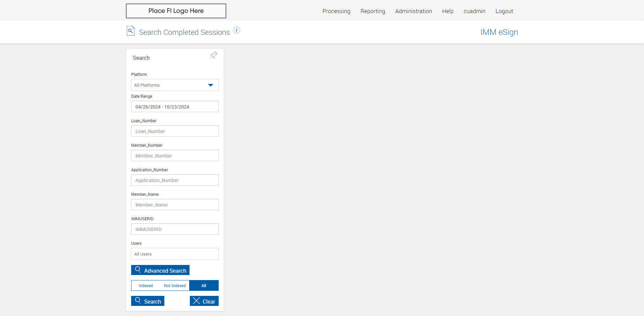Click Logout in the top navigation
Image resolution: width=644 pixels, height=316 pixels.
[x=504, y=11]
